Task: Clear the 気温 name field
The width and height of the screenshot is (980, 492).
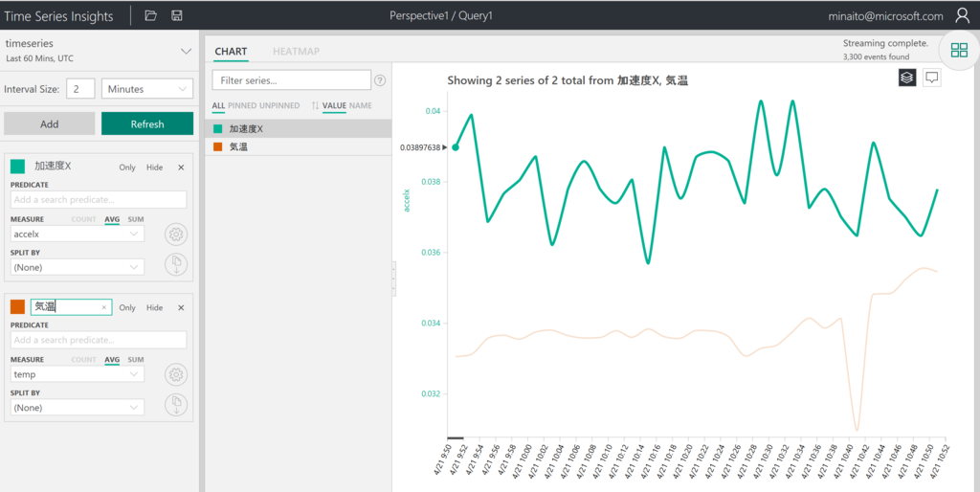Action: pyautogui.click(x=103, y=307)
